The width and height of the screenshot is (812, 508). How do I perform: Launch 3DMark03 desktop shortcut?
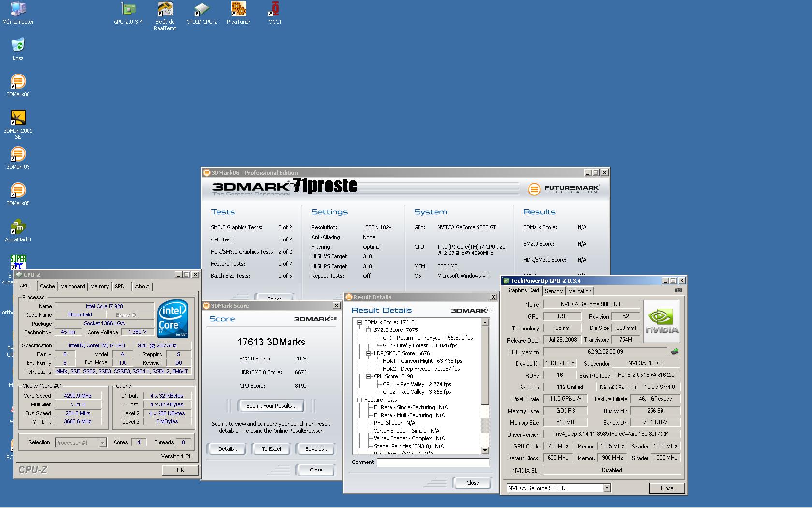18,158
